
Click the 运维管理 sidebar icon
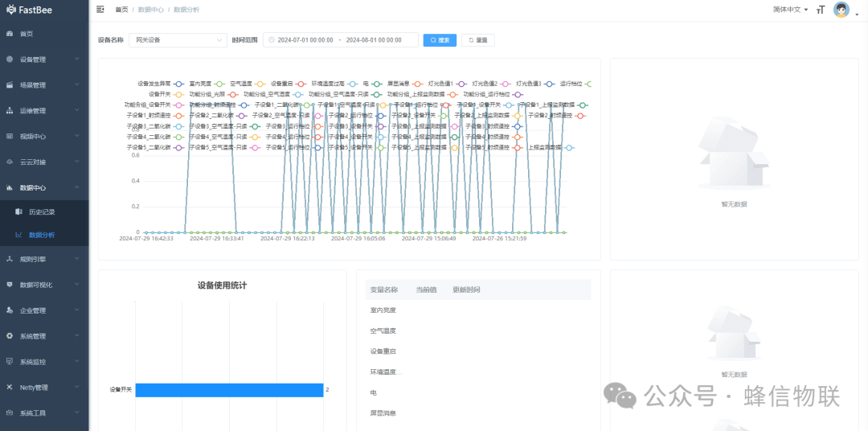[x=10, y=111]
